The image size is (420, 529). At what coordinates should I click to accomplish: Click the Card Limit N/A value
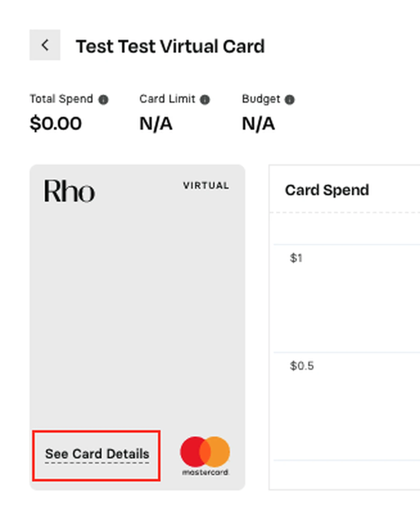tap(156, 124)
